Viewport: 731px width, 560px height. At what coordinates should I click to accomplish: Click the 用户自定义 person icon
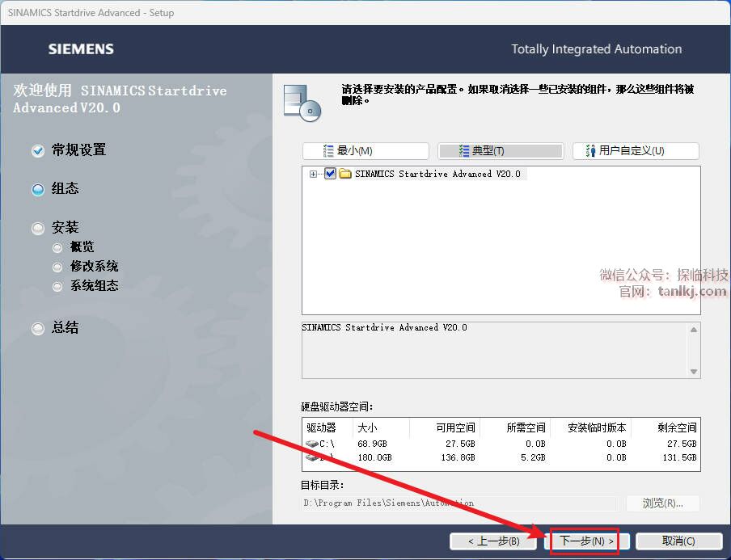pyautogui.click(x=590, y=151)
